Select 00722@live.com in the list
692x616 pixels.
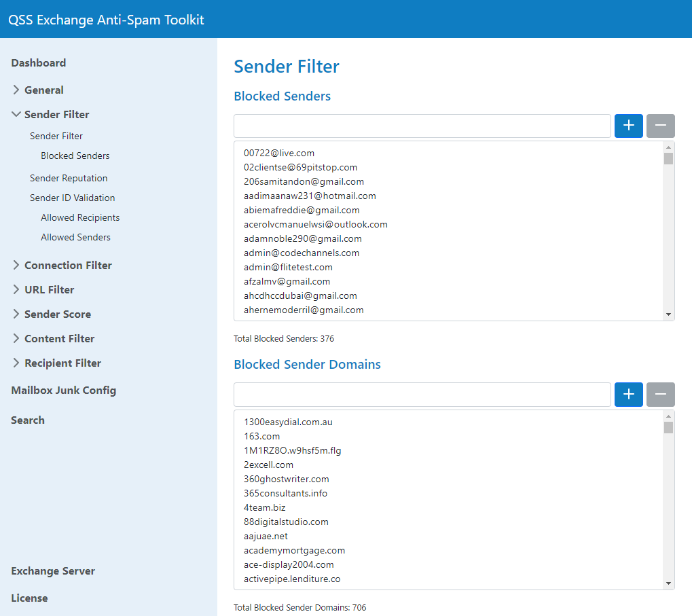[x=279, y=153]
